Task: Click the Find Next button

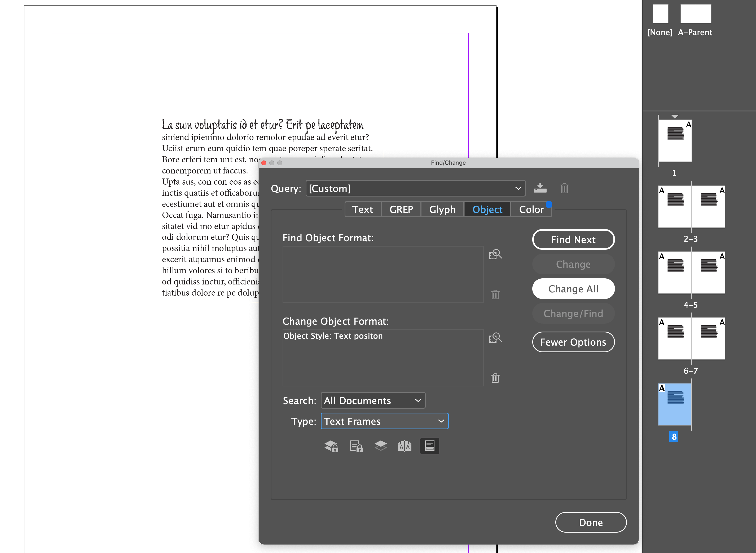Action: (x=573, y=239)
